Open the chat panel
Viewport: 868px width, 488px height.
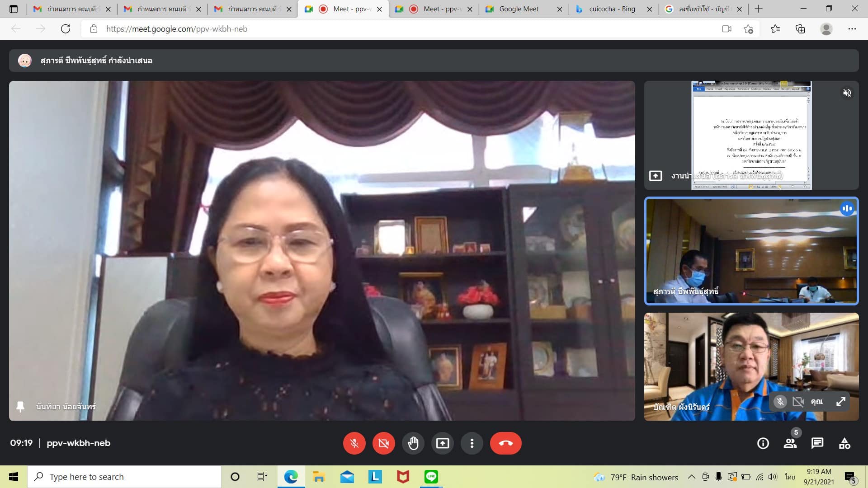817,444
